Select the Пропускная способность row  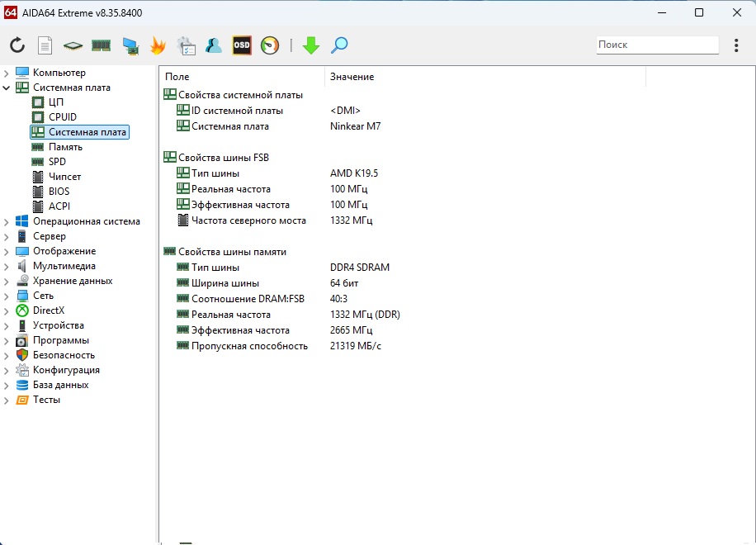click(x=242, y=346)
